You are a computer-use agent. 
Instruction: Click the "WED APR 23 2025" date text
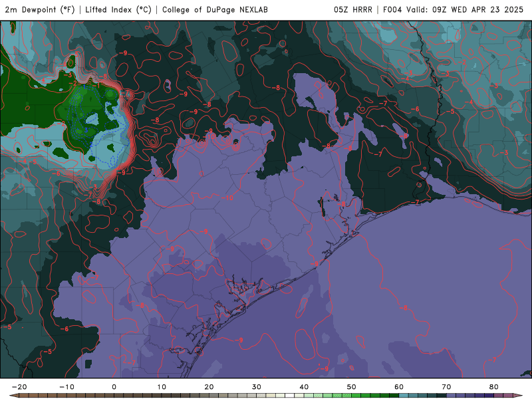coord(487,10)
